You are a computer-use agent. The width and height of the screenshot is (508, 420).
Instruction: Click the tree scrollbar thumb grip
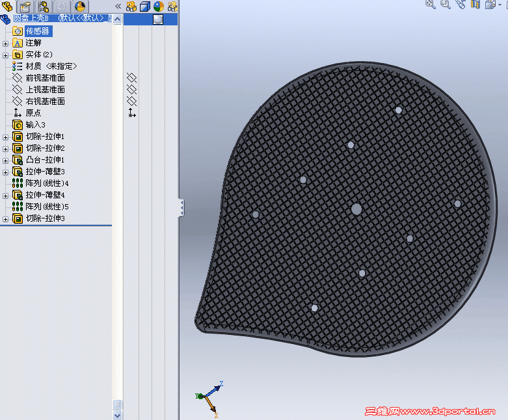click(117, 404)
